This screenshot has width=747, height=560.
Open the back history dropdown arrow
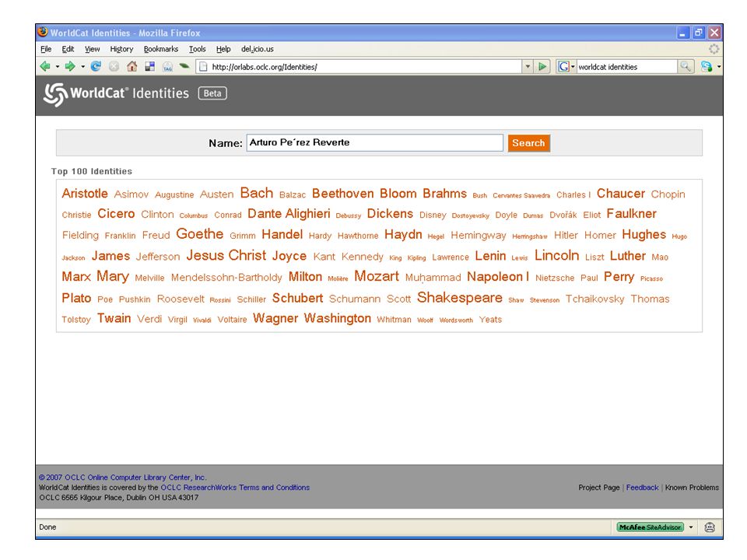[57, 67]
